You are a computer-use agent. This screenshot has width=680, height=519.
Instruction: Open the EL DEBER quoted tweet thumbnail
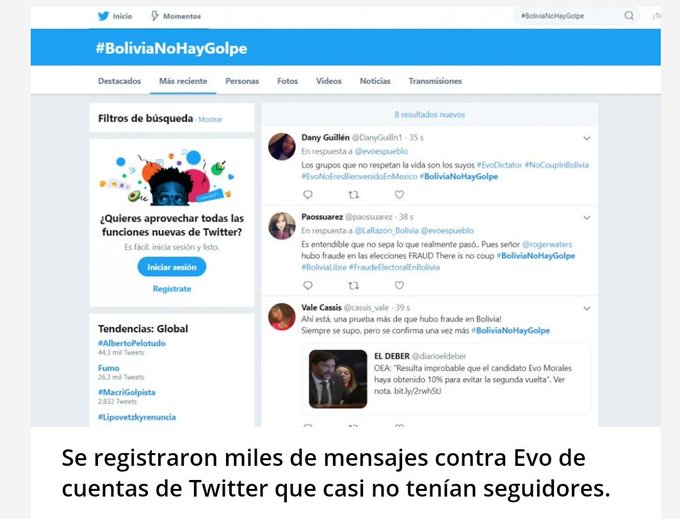pos(338,379)
